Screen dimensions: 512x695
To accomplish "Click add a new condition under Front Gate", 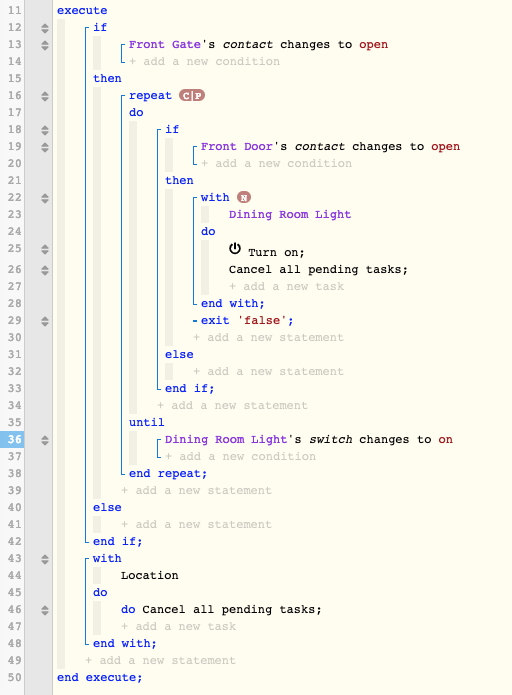I will pos(204,62).
